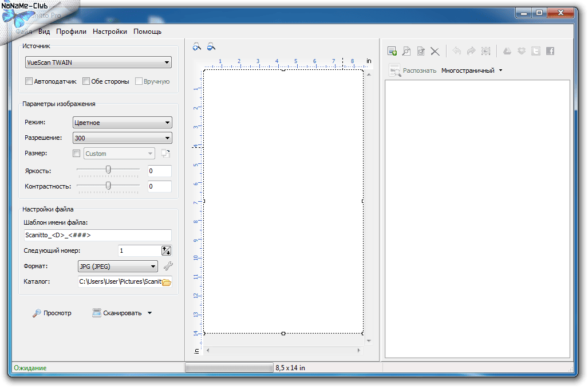Open the Вид menu
Screen dimensions: 588x388
pyautogui.click(x=44, y=32)
